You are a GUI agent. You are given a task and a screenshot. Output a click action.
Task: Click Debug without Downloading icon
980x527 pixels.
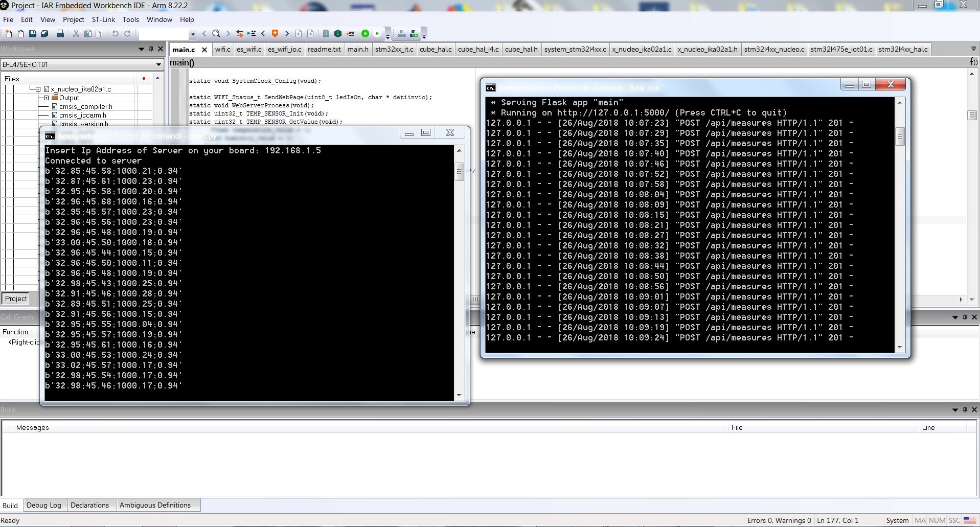click(377, 34)
